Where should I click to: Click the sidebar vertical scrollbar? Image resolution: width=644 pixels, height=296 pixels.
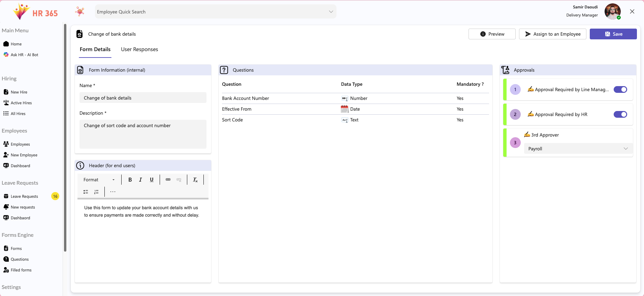(65, 138)
